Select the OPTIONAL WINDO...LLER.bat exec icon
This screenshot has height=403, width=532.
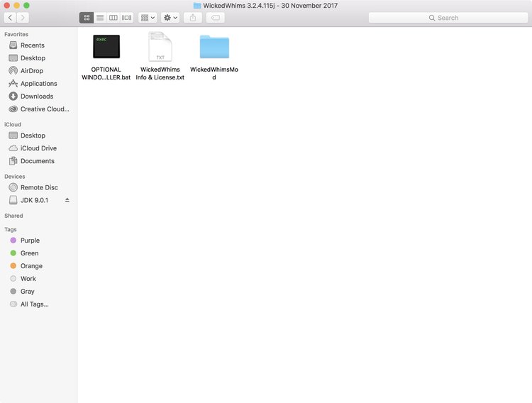point(106,47)
